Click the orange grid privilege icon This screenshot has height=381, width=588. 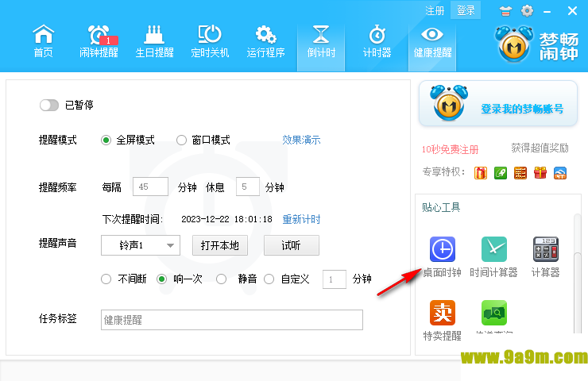point(520,173)
